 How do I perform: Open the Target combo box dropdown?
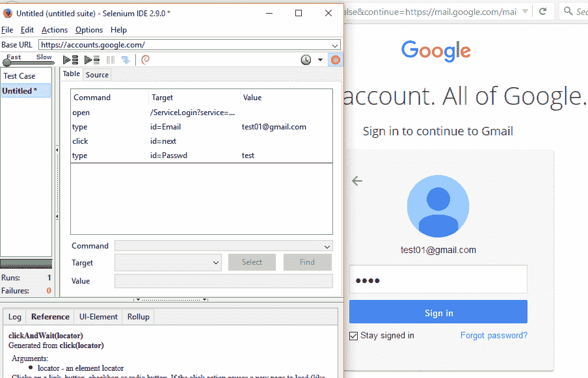pyautogui.click(x=216, y=262)
